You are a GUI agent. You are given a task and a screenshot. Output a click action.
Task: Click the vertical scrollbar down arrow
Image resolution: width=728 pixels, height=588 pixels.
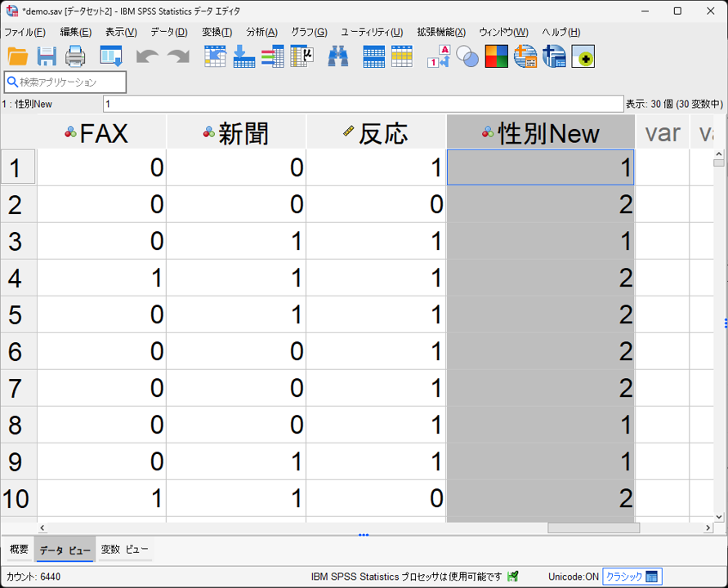pos(719,516)
